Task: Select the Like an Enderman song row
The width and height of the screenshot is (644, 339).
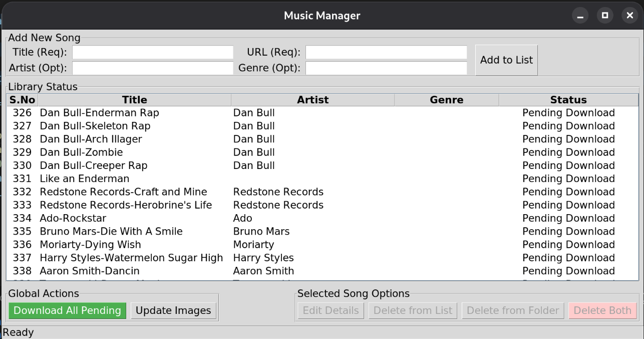Action: (x=84, y=179)
